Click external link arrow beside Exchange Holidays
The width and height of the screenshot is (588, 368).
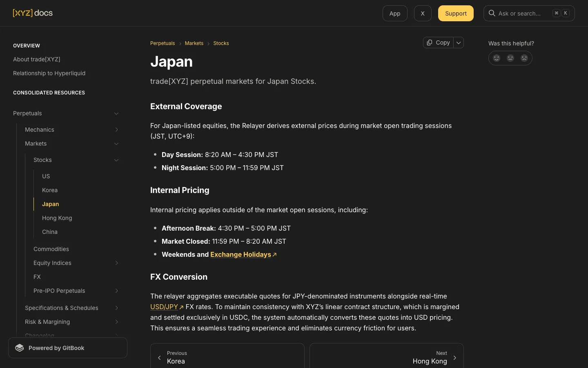coord(274,255)
